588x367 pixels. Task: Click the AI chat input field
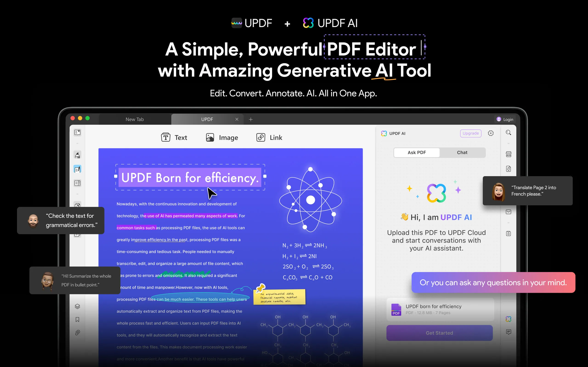[493, 282]
